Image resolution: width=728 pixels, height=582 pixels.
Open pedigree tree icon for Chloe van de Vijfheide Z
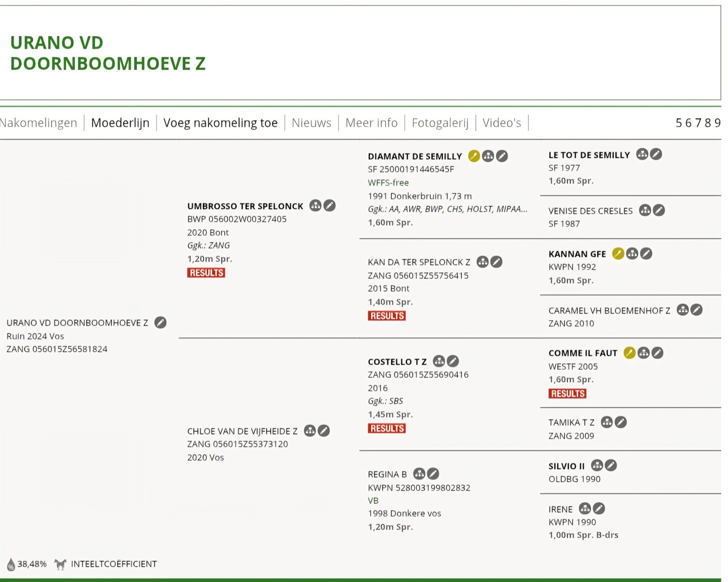coord(310,430)
